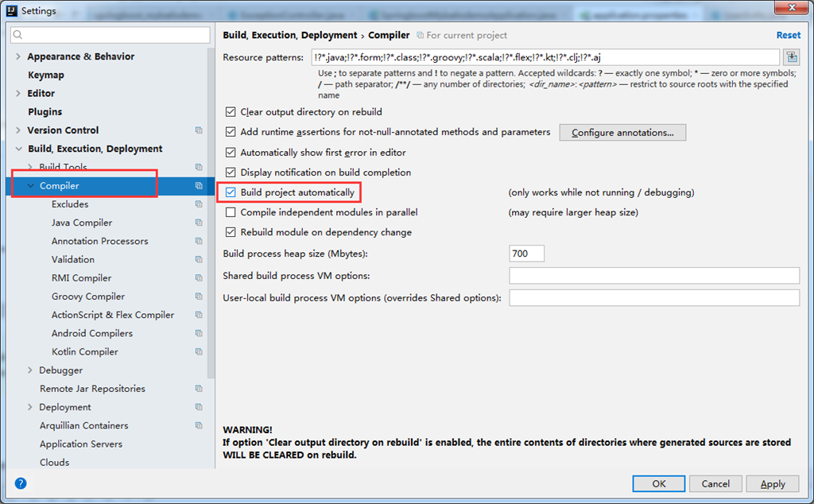
Task: Select Application Servers in tree
Action: 81,444
